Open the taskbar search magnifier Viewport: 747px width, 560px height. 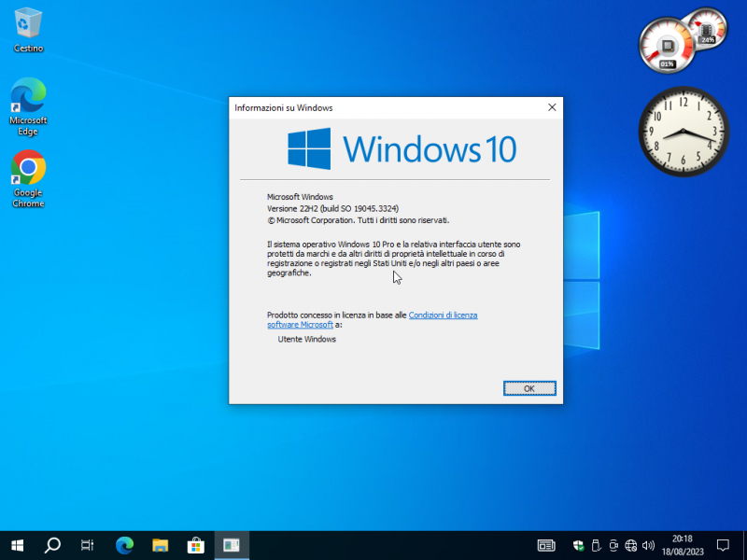coord(52,545)
